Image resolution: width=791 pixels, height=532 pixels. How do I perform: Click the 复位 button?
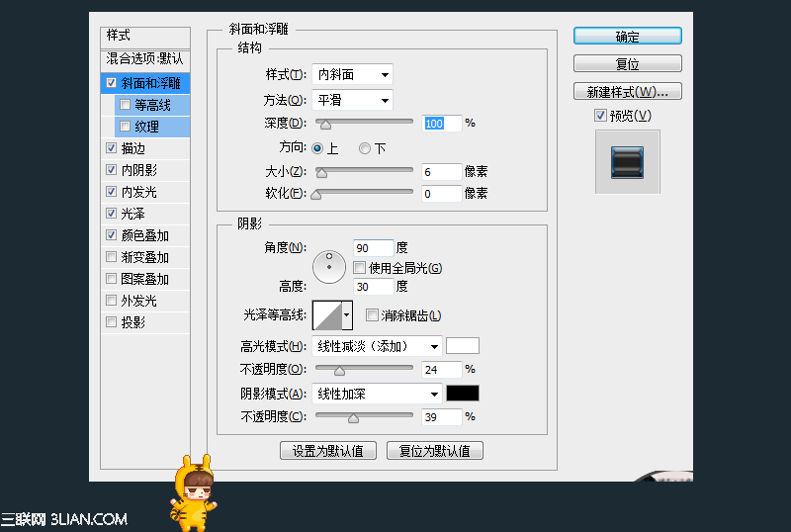coord(627,64)
